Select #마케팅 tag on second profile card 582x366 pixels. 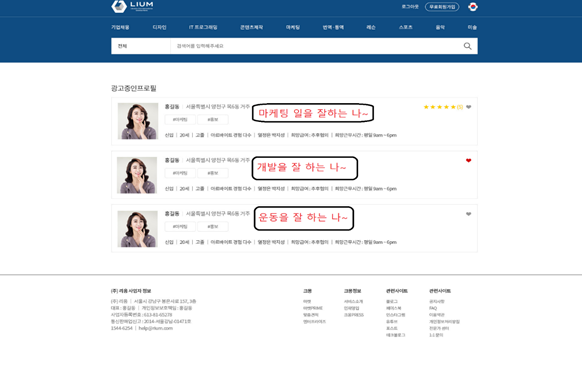[x=180, y=173]
